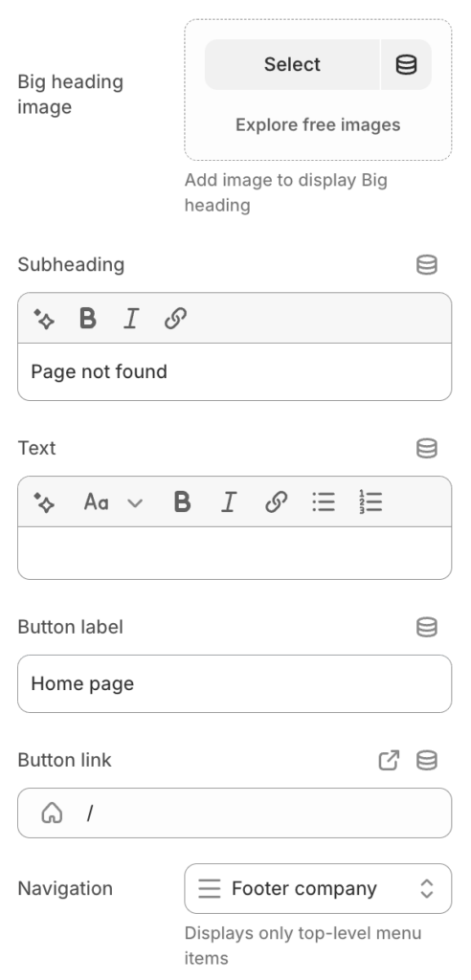Click the Button link field showing '/'
471x980 pixels.
point(235,813)
